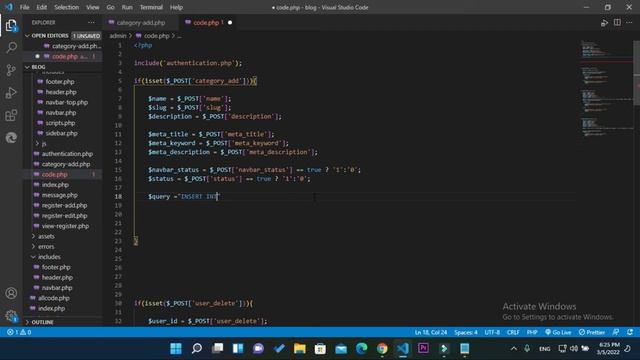
Task: Change indentation via Spaces: 4
Action: point(466,332)
